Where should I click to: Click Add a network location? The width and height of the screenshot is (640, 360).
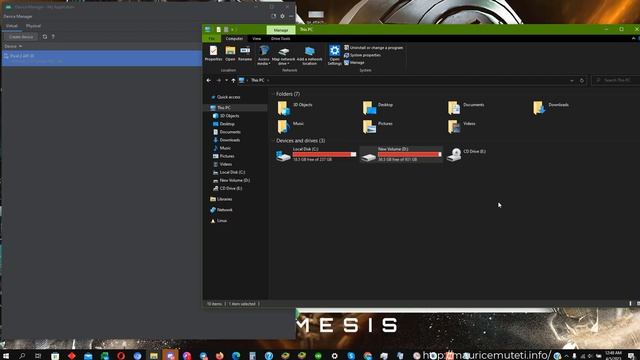tap(309, 56)
